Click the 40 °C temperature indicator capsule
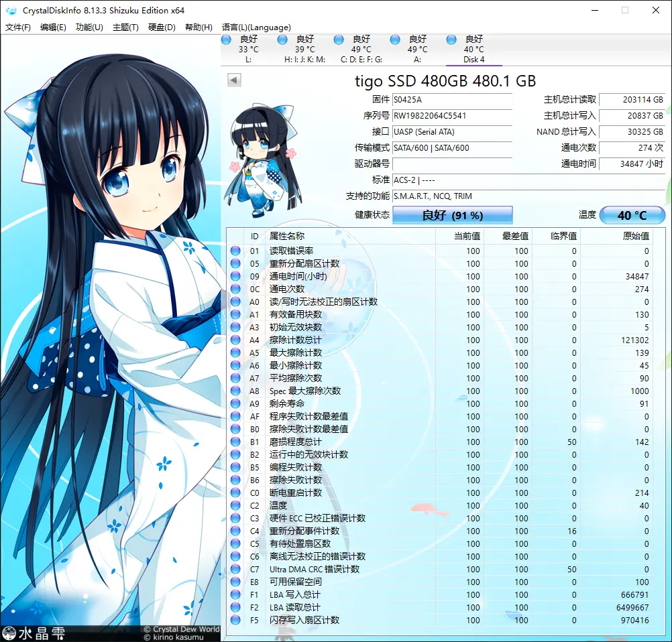The height and width of the screenshot is (642, 672). (631, 215)
